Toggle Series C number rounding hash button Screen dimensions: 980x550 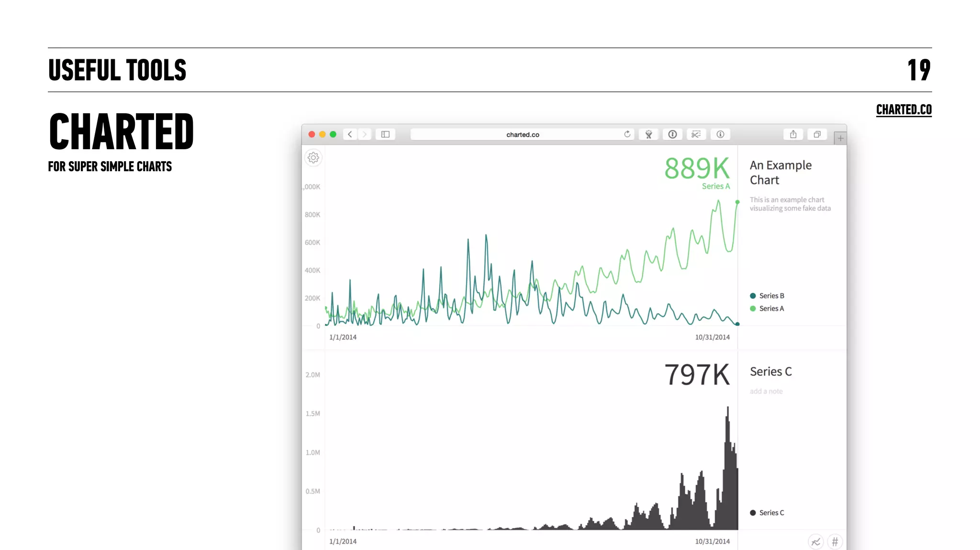tap(835, 542)
